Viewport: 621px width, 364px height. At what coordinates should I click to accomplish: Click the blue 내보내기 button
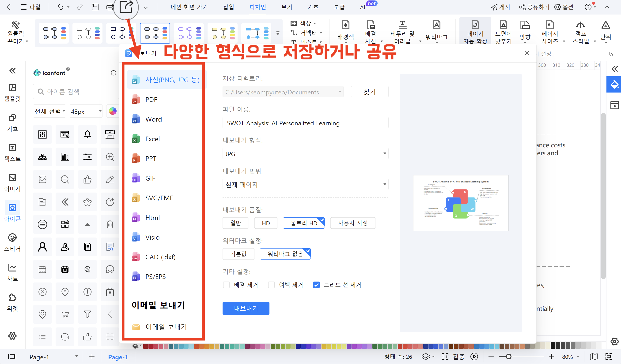click(246, 308)
